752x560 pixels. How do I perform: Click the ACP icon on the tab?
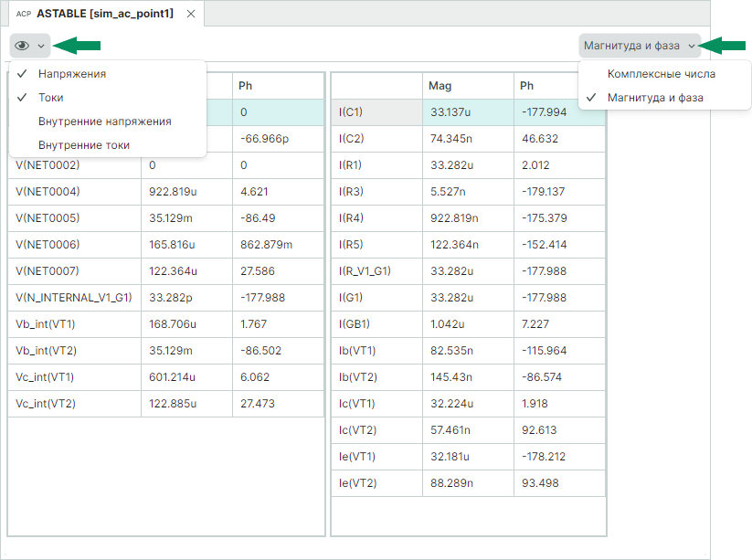point(24,15)
